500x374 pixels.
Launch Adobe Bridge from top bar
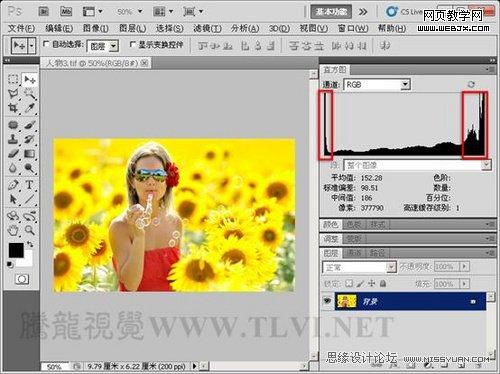(x=43, y=12)
